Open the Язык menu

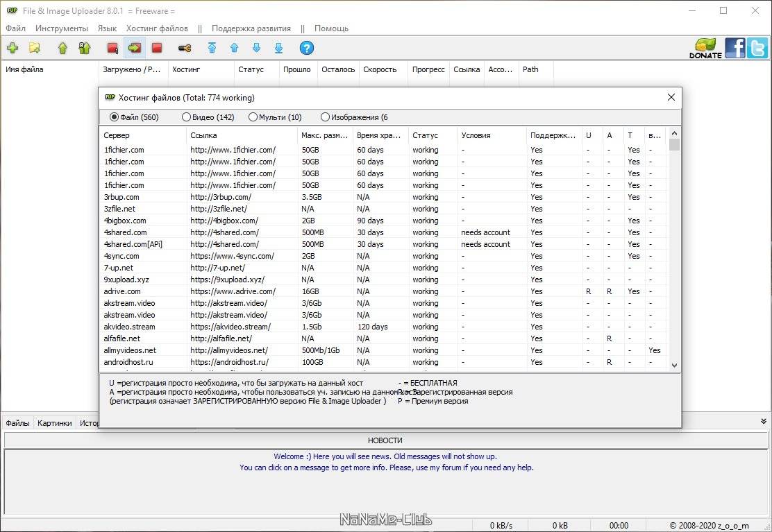(107, 28)
